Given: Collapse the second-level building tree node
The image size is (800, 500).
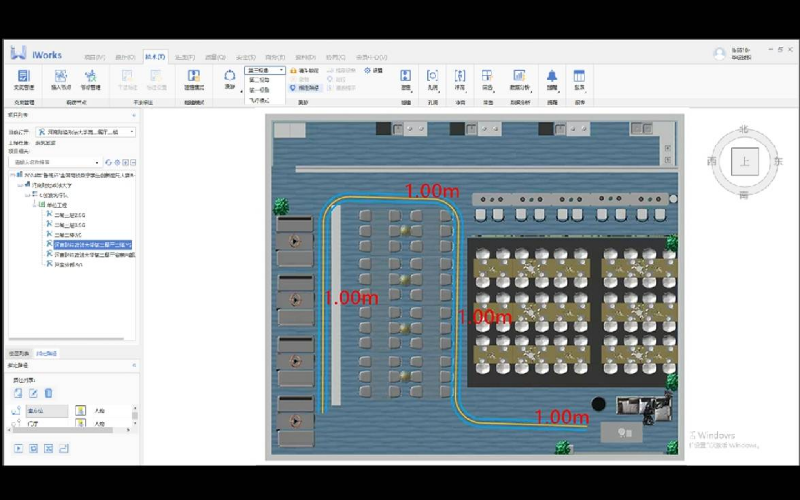Looking at the screenshot, I should point(21,185).
